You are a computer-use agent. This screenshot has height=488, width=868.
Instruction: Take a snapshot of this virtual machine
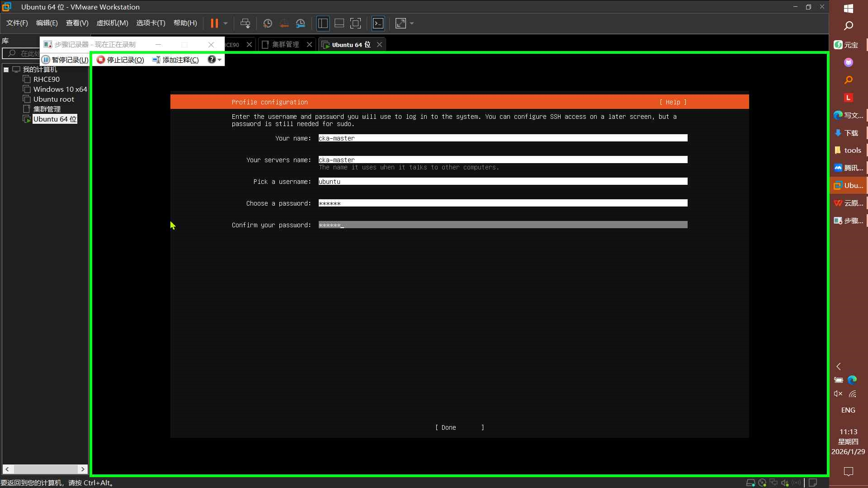268,23
